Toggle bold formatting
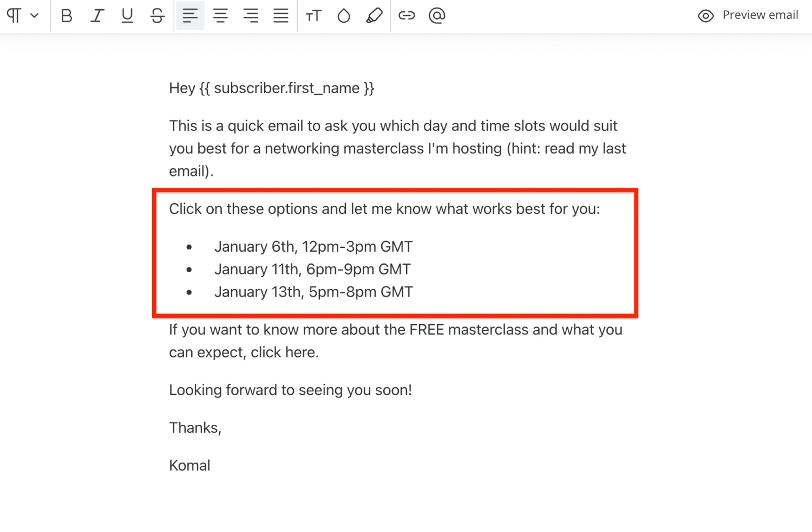Viewport: 812px width, 532px height. [x=67, y=16]
